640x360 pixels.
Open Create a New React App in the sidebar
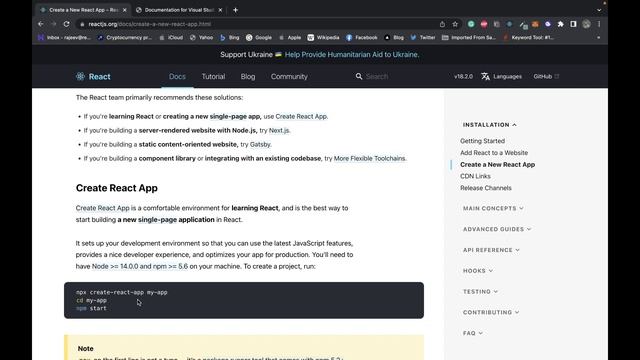[497, 164]
